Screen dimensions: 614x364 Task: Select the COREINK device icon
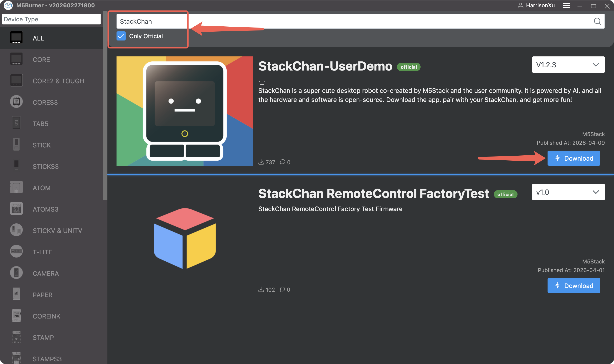click(x=16, y=316)
